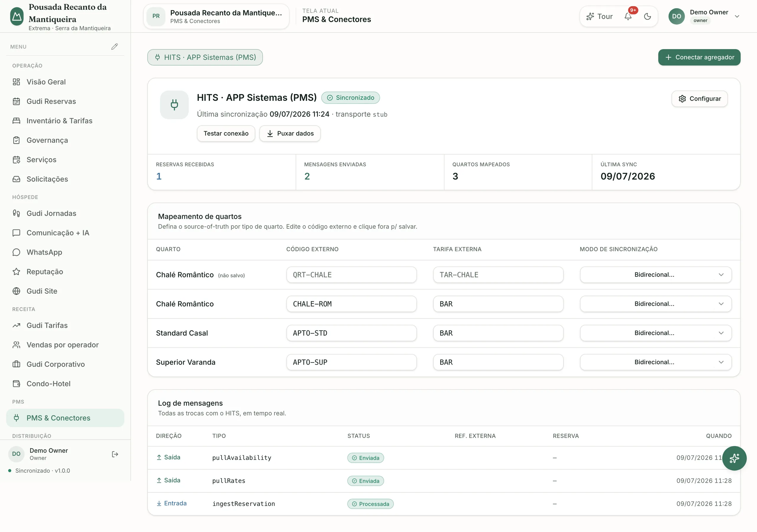Select WhatsApp in the sidebar
757x532 pixels.
point(65,252)
